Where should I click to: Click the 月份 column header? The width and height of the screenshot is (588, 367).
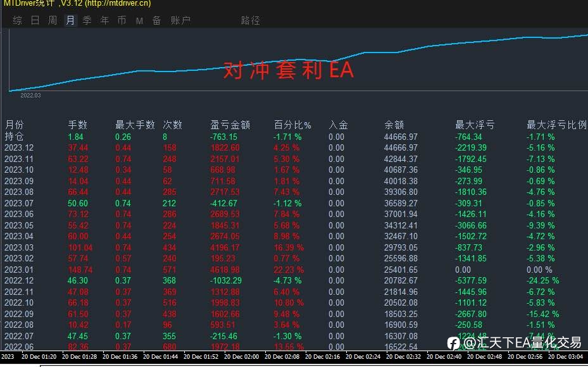[x=15, y=125]
